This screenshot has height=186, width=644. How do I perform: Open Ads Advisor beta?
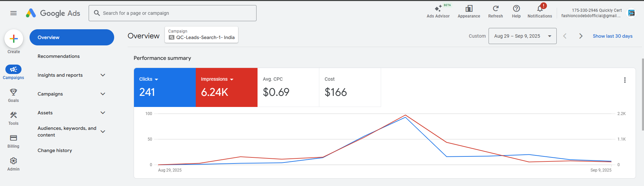pos(438,11)
